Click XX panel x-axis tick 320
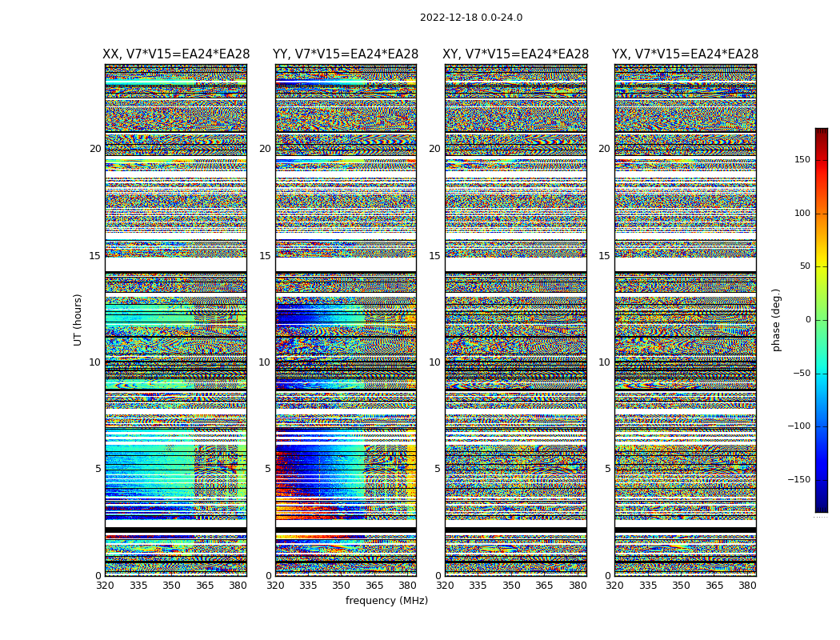 coord(105,586)
